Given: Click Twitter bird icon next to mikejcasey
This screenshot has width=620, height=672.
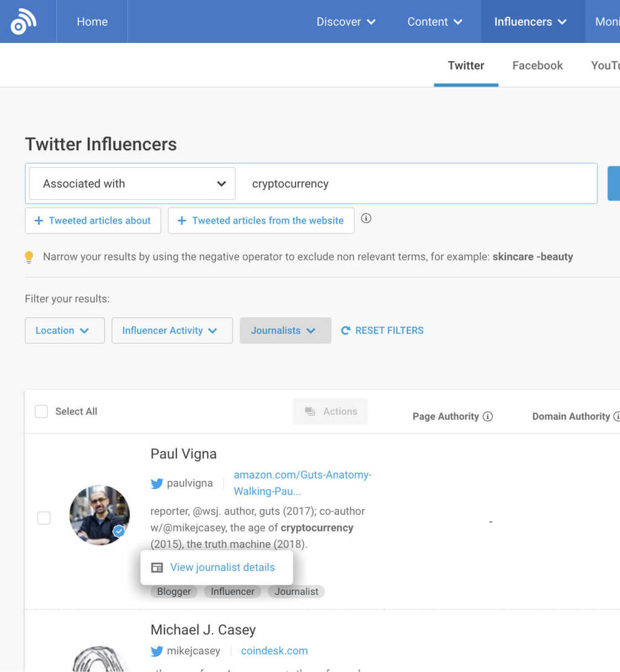Looking at the screenshot, I should [157, 651].
